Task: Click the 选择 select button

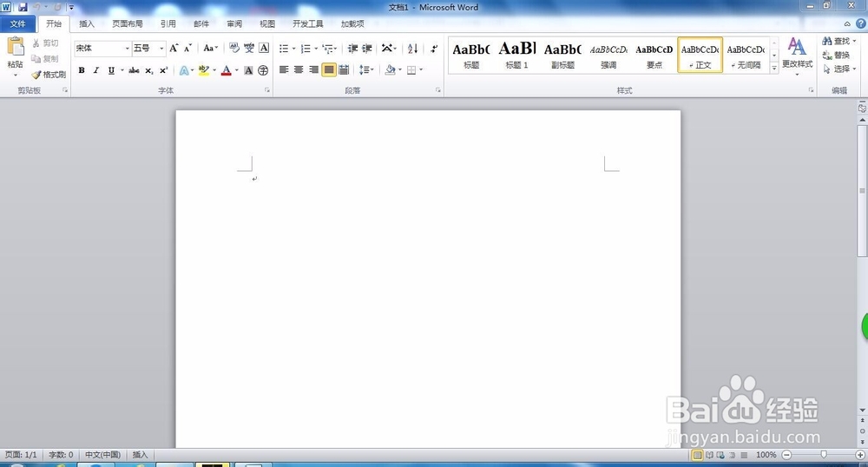Action: (x=838, y=69)
